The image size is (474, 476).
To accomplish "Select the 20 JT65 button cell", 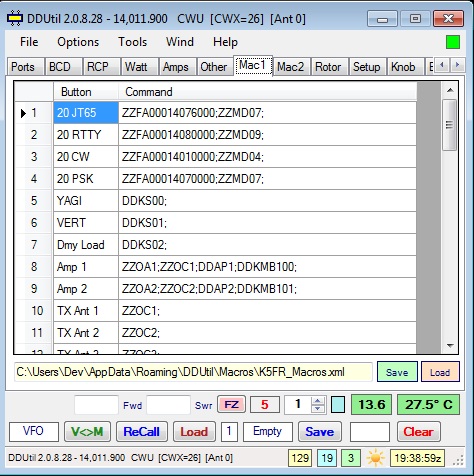I will [86, 113].
